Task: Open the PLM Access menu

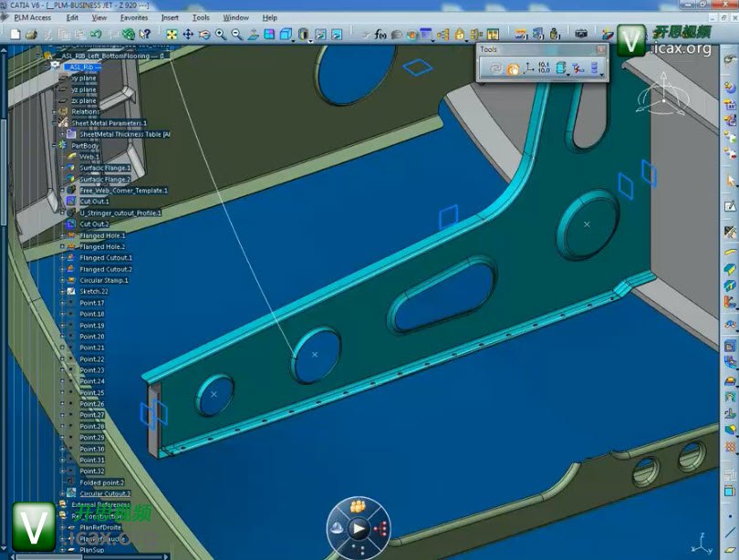Action: pos(33,17)
